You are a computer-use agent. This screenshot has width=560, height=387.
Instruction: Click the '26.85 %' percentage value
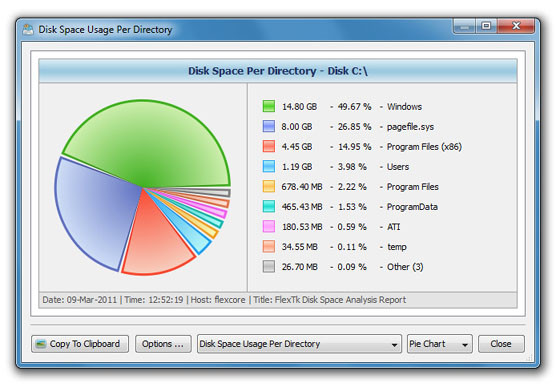coord(354,127)
